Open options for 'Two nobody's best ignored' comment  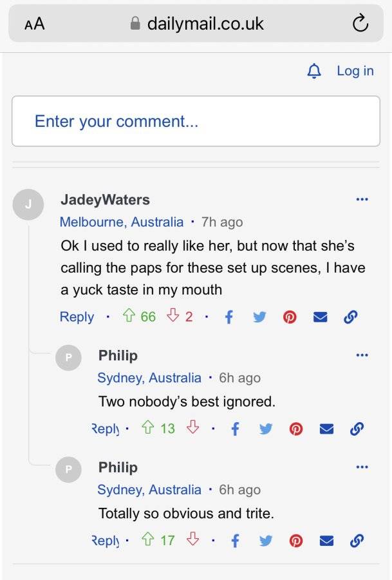tap(362, 355)
